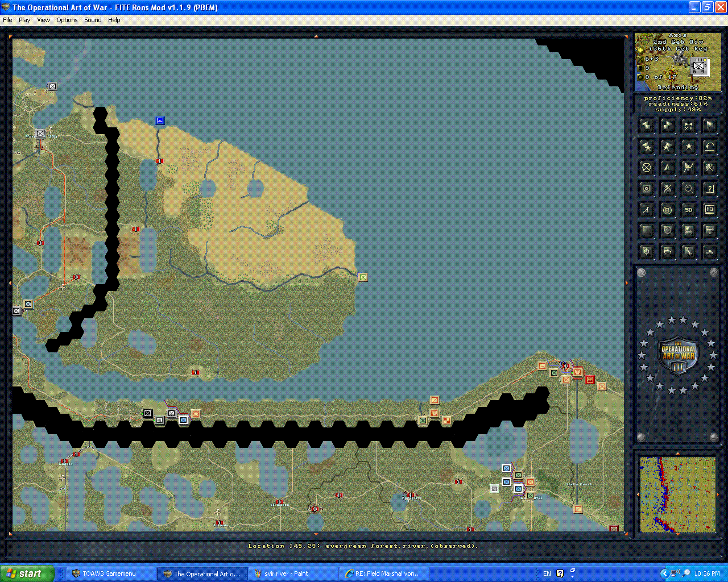Click the airplane button
This screenshot has height=582, width=728.
(x=710, y=231)
